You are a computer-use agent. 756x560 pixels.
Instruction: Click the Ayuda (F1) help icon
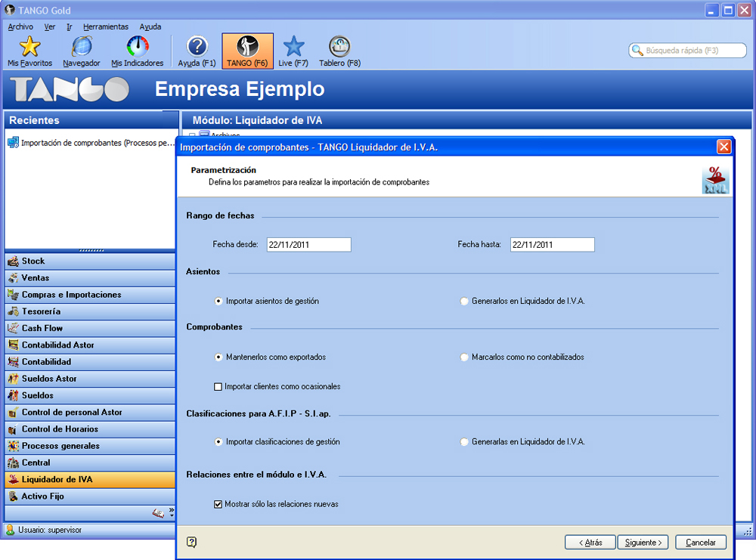(197, 47)
